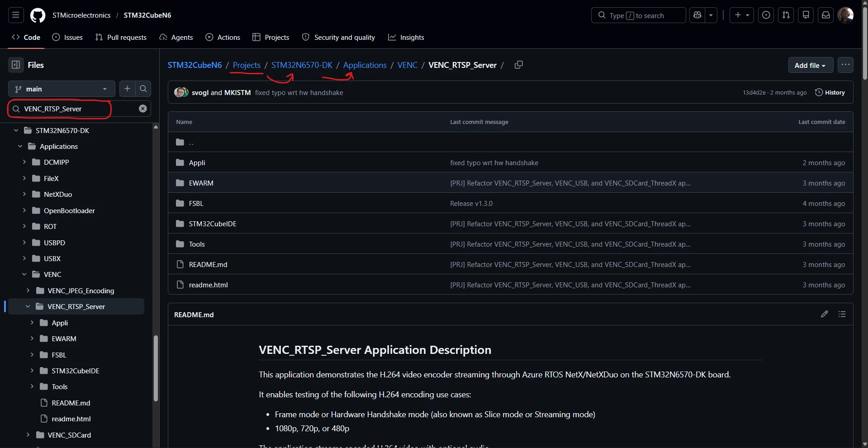The width and height of the screenshot is (868, 448).
Task: Open the main branch selector dropdown
Action: pos(62,89)
